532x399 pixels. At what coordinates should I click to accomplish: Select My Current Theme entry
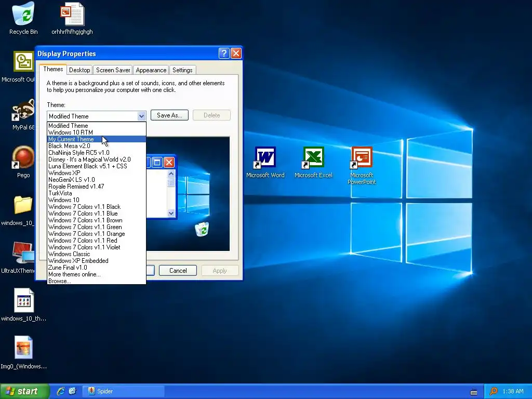96,139
